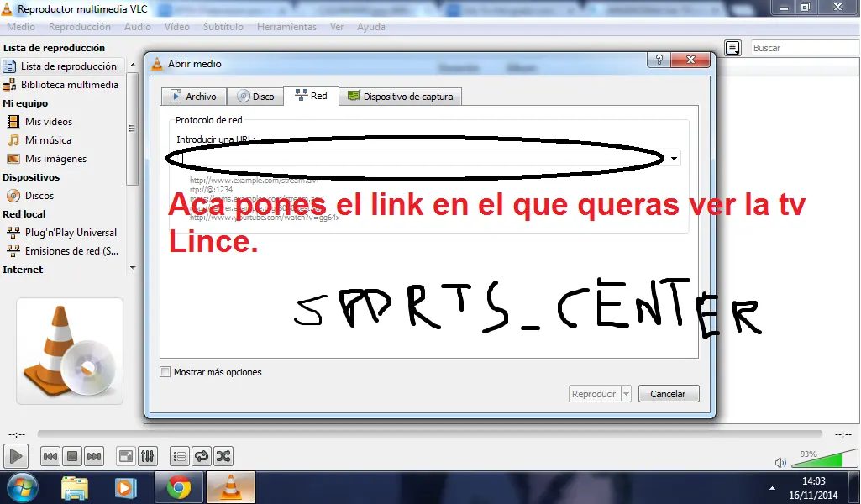Show hidden system tray icons arrow

click(772, 488)
